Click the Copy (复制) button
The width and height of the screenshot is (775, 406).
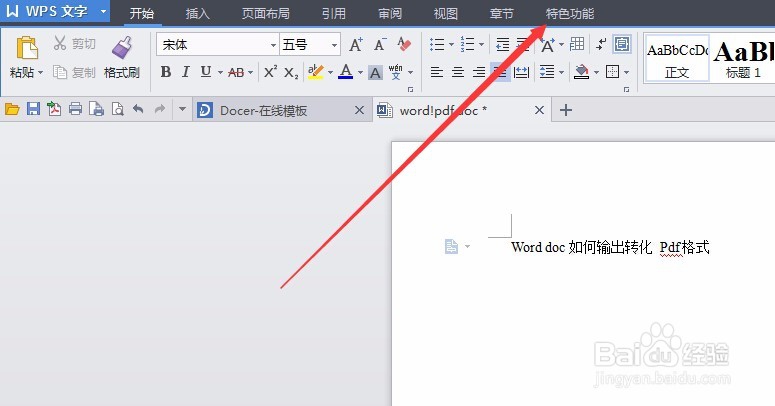pyautogui.click(x=74, y=73)
